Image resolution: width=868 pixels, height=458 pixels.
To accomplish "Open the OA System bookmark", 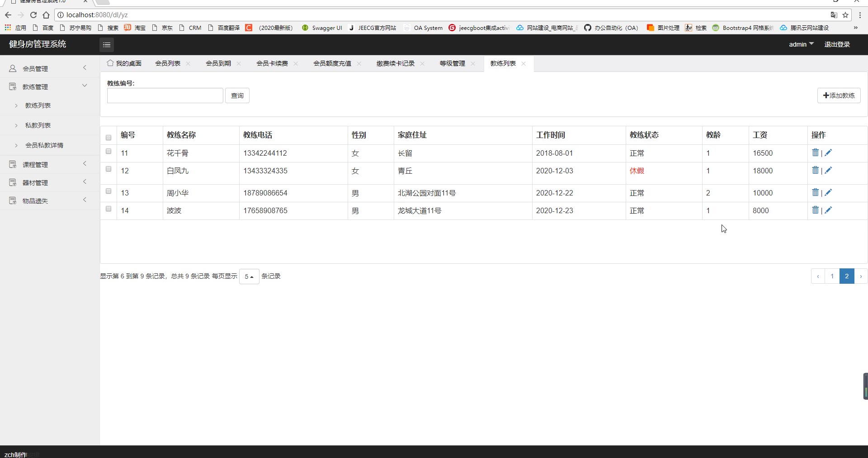I will (423, 28).
